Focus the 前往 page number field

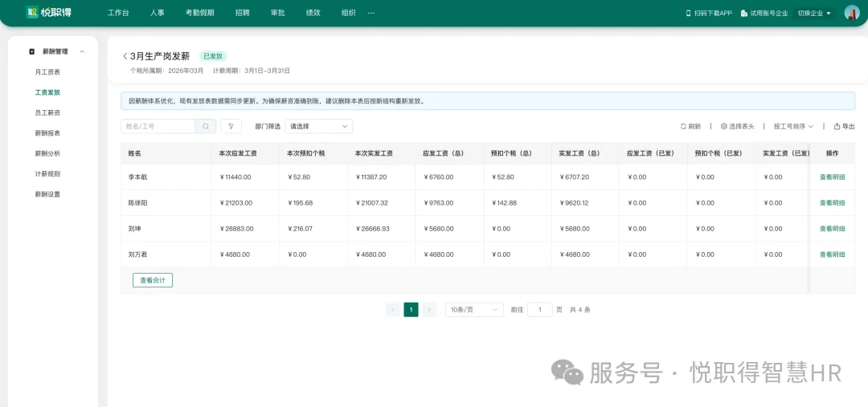coord(540,310)
